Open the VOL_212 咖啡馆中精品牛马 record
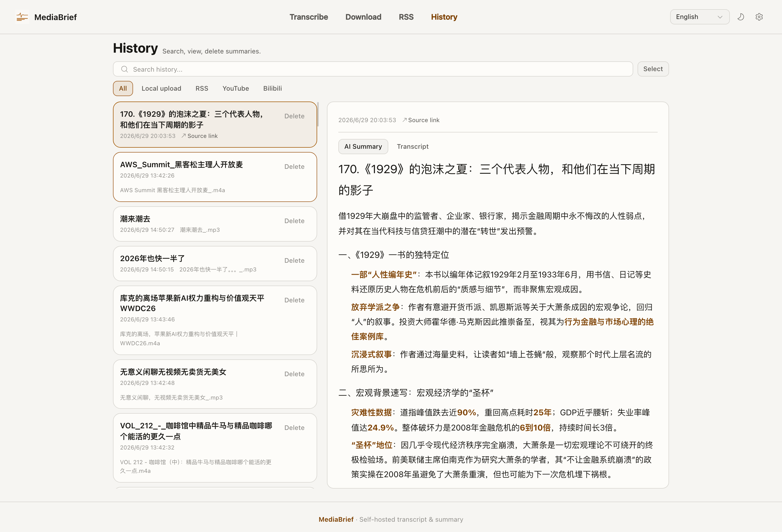The image size is (782, 532). click(x=215, y=448)
